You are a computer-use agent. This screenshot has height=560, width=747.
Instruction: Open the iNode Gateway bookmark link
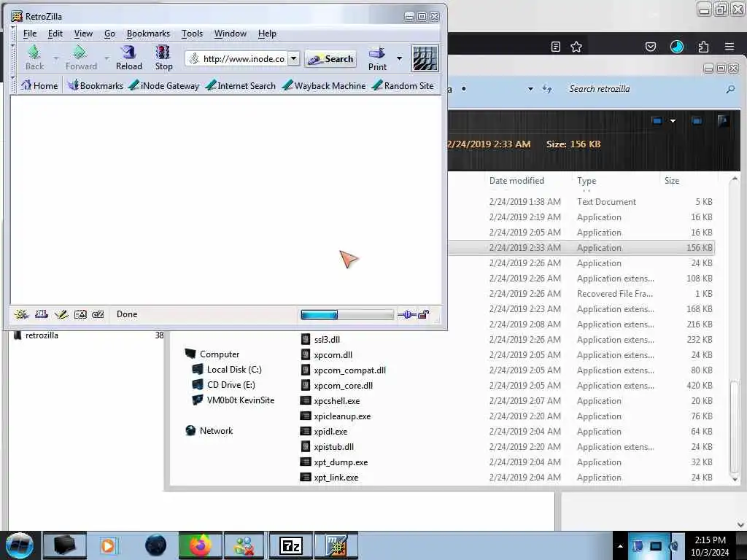[164, 86]
